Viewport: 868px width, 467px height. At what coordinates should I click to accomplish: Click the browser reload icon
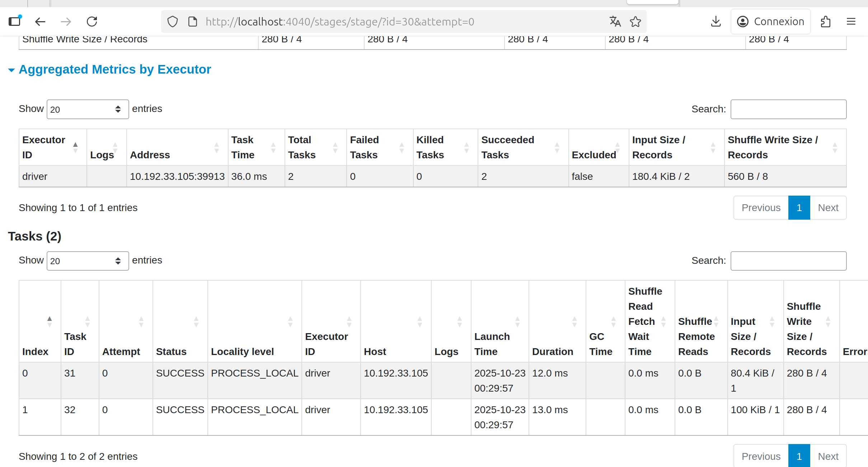(92, 22)
